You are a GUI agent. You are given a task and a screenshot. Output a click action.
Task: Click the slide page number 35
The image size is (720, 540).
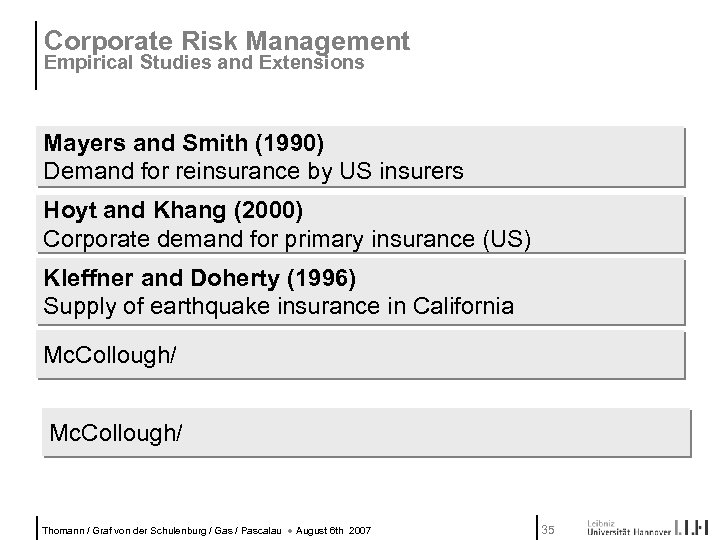(x=547, y=529)
